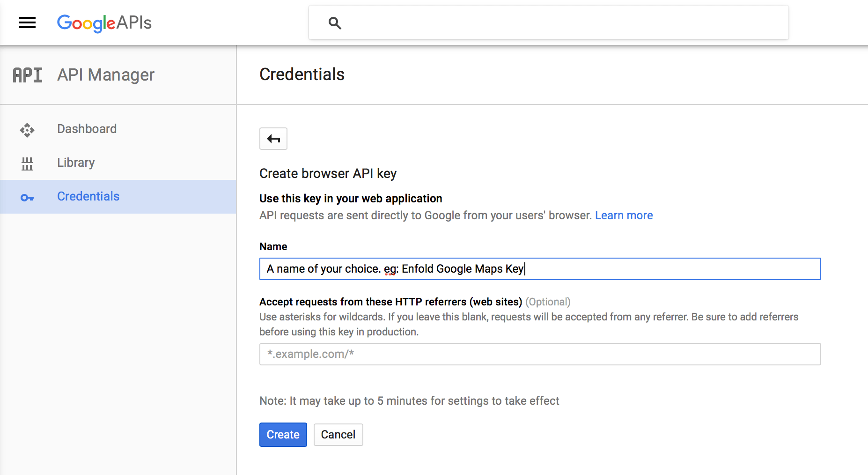
Task: Focus the Name input field
Action: pyautogui.click(x=538, y=269)
